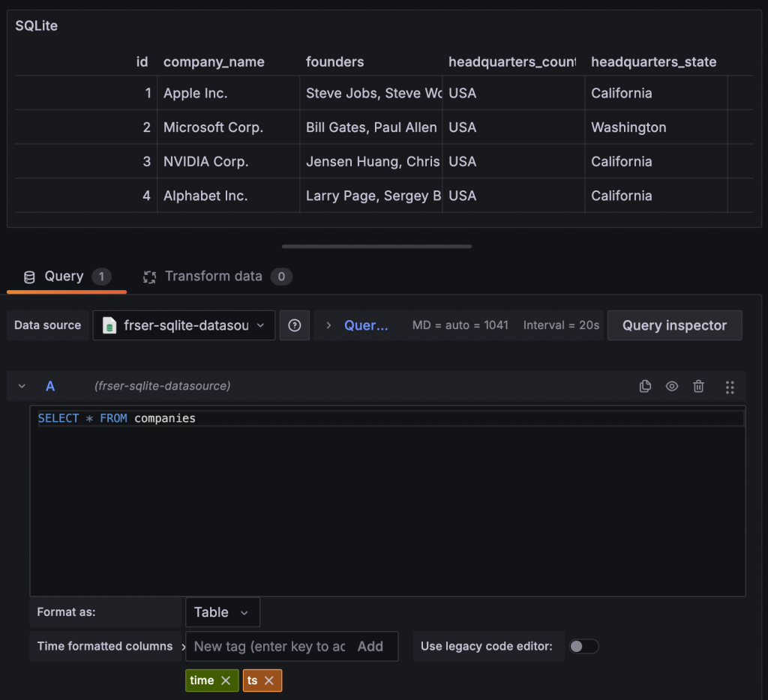The image size is (768, 700).
Task: Switch to the Transform data tab
Action: [217, 277]
